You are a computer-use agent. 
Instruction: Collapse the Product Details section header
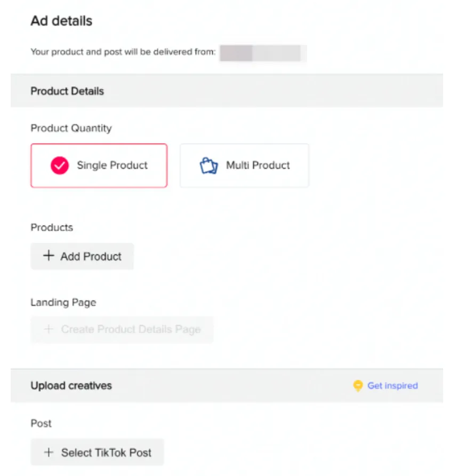227,91
